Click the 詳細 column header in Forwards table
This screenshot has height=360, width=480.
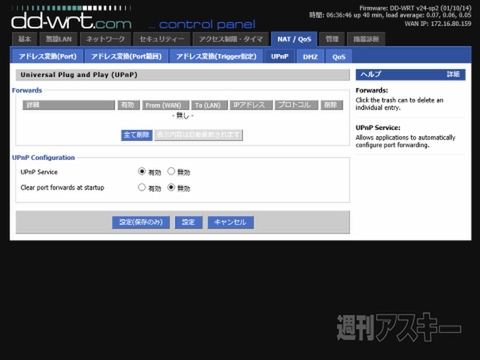(69, 105)
